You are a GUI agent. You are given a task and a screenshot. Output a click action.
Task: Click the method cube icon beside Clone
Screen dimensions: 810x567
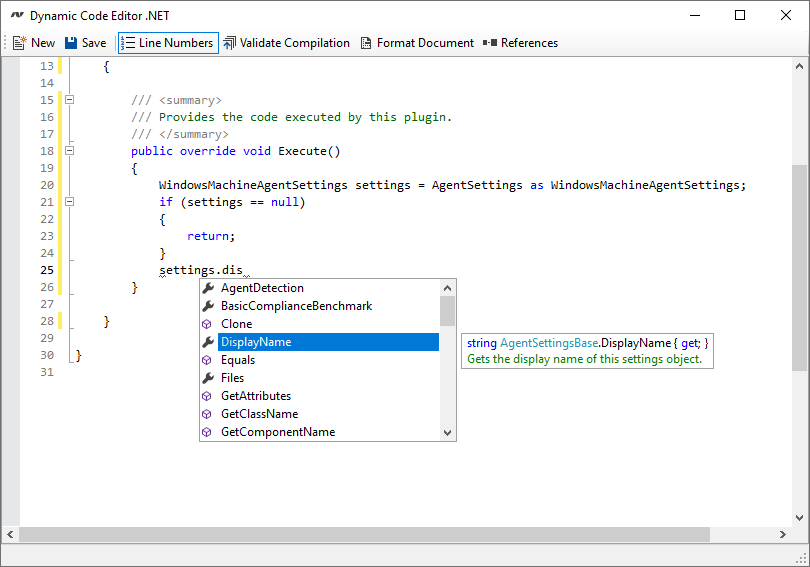[x=207, y=324]
